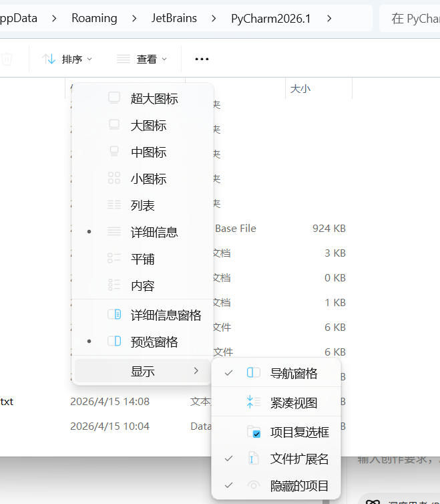Toggle 导航窗格 navigation pane

coord(276,373)
